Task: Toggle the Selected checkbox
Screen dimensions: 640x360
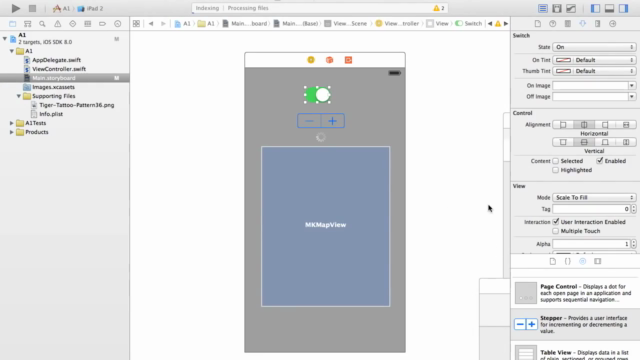Action: click(x=556, y=161)
